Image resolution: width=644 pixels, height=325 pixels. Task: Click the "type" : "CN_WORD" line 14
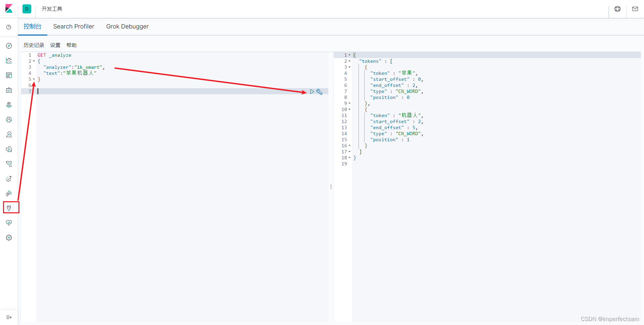[397, 133]
